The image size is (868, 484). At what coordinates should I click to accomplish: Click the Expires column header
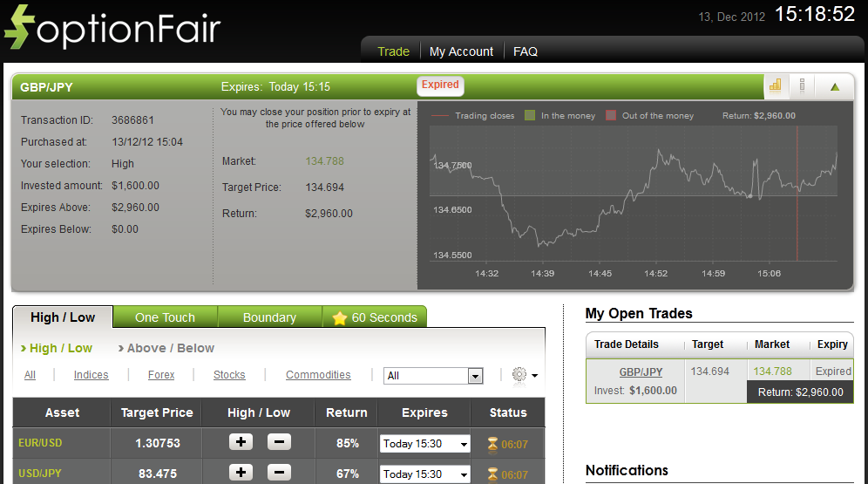(x=424, y=412)
